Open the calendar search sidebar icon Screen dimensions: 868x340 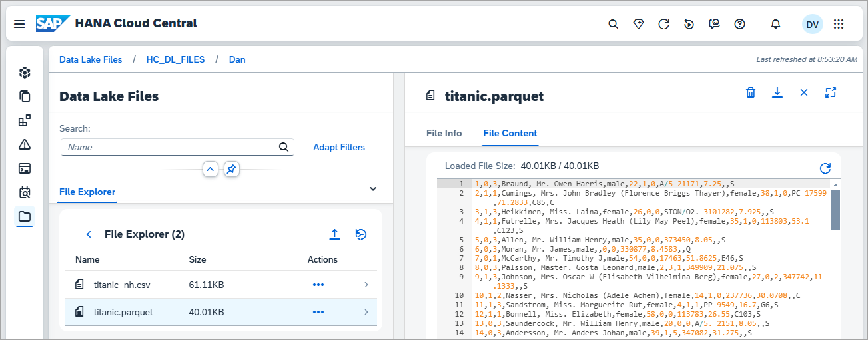pyautogui.click(x=25, y=192)
